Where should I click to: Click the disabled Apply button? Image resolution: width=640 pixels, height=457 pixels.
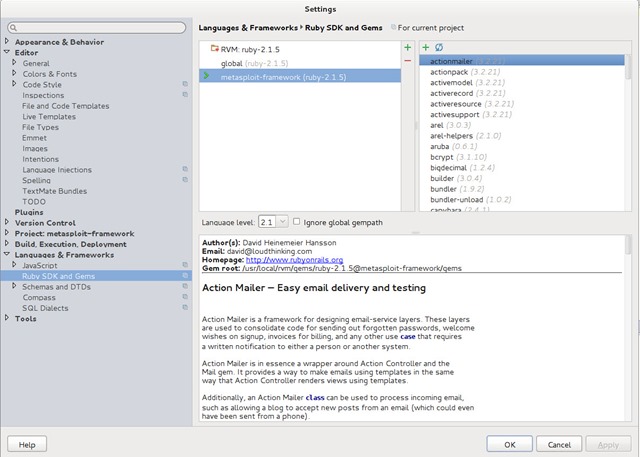[608, 444]
